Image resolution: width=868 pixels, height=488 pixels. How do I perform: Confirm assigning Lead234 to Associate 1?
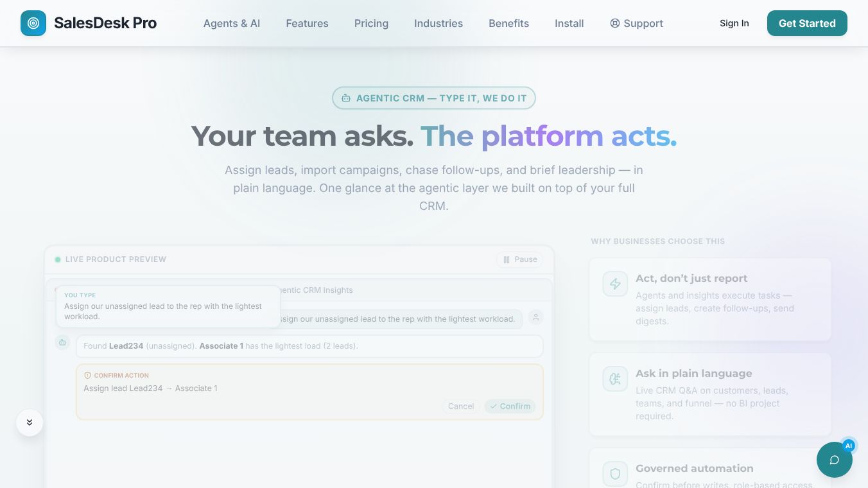point(510,406)
